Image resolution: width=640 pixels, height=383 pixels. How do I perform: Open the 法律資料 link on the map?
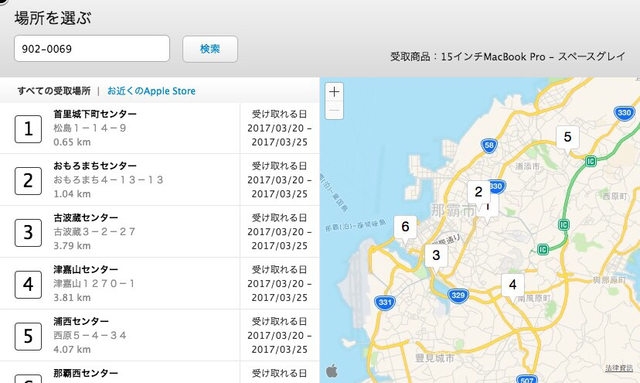click(619, 368)
